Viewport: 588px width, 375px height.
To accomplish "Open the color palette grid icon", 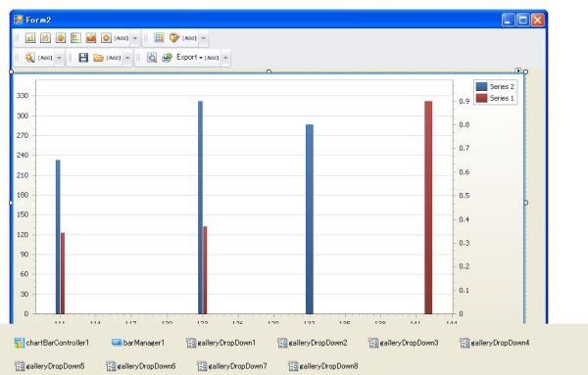I will 159,38.
